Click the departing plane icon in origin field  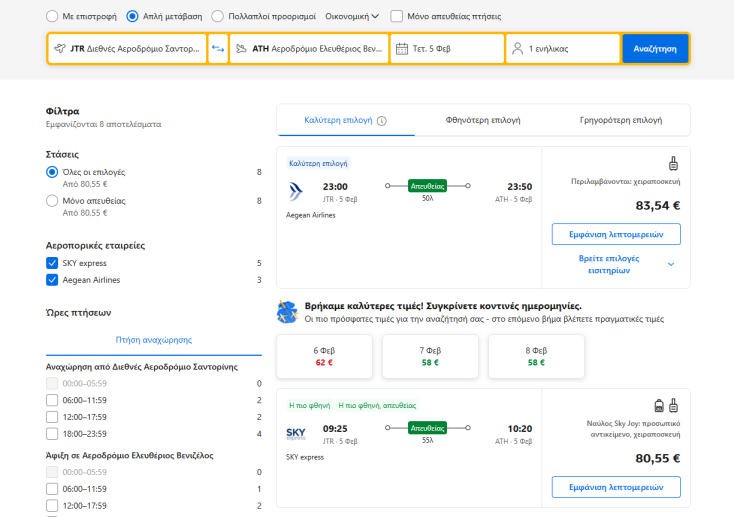(x=60, y=48)
